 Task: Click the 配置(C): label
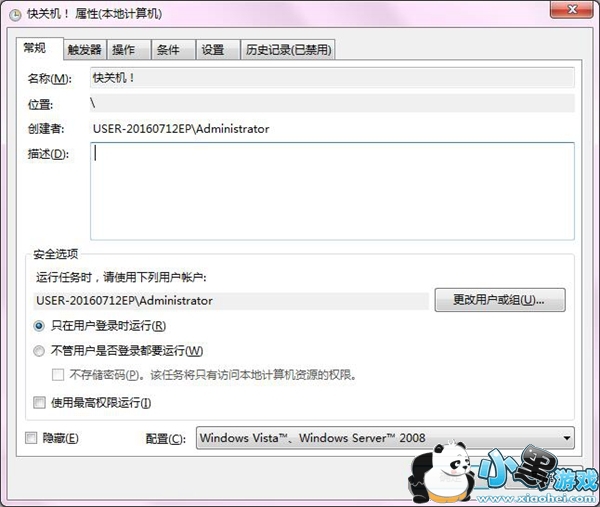click(166, 439)
